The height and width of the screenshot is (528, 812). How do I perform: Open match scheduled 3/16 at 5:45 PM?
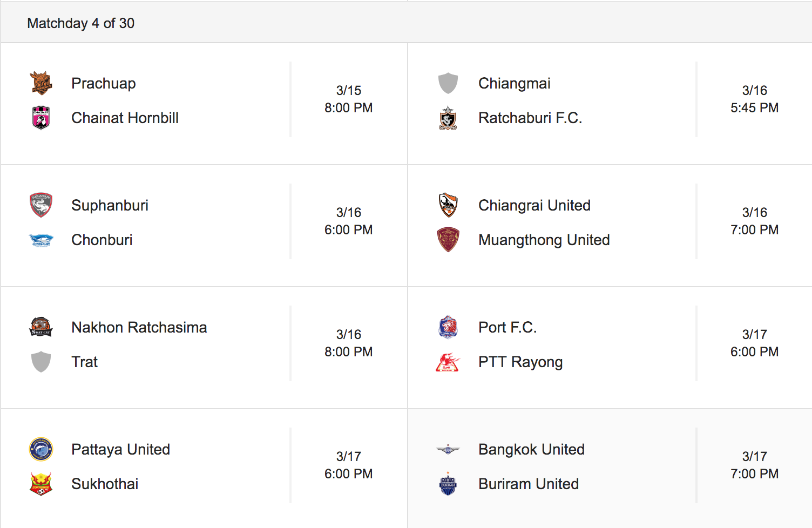pyautogui.click(x=610, y=104)
